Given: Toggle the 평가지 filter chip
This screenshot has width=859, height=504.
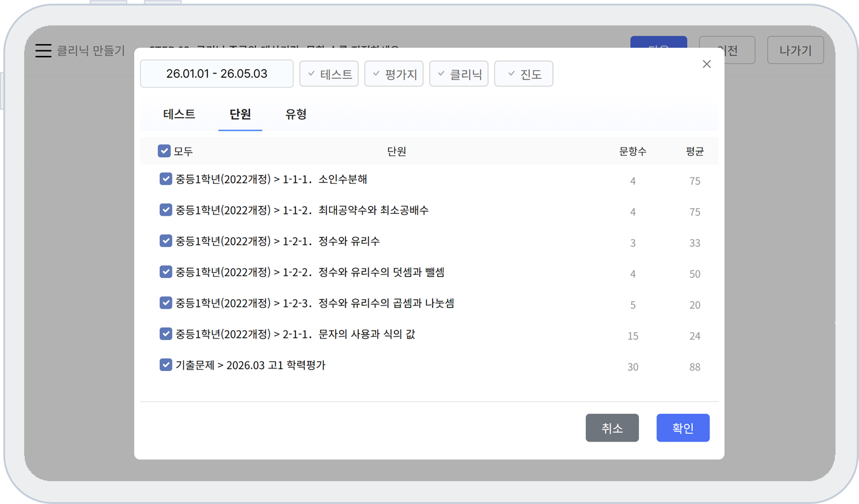Looking at the screenshot, I should [x=394, y=74].
